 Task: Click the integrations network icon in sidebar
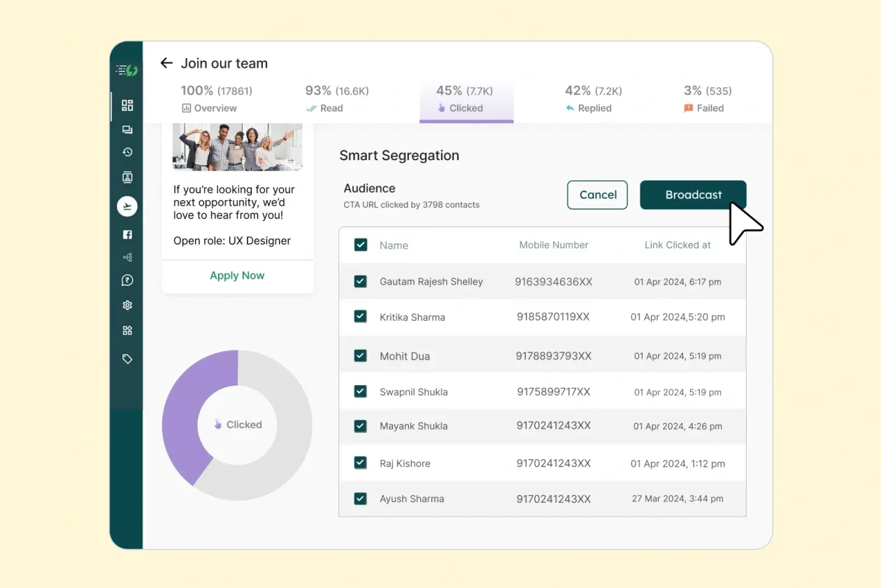[x=127, y=257]
